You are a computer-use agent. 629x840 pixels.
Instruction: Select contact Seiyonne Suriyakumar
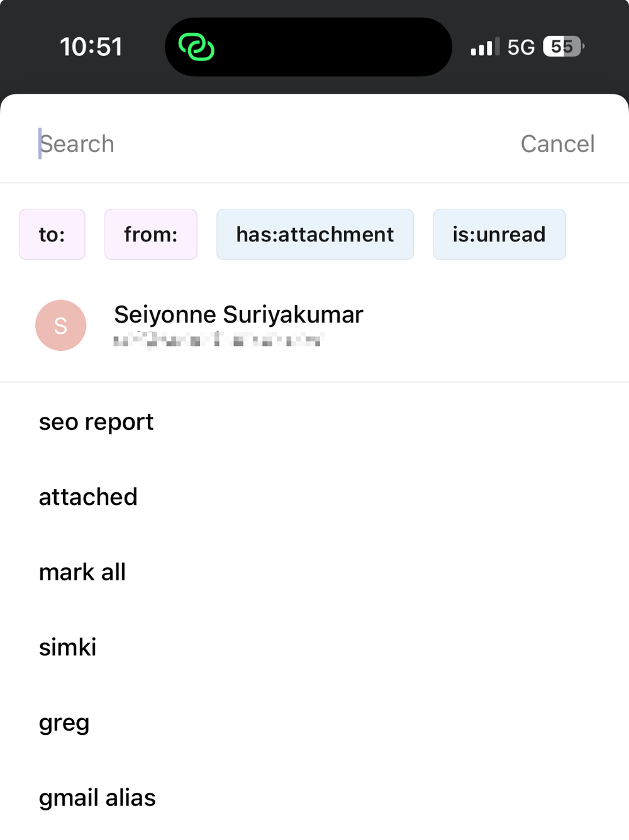(x=239, y=314)
